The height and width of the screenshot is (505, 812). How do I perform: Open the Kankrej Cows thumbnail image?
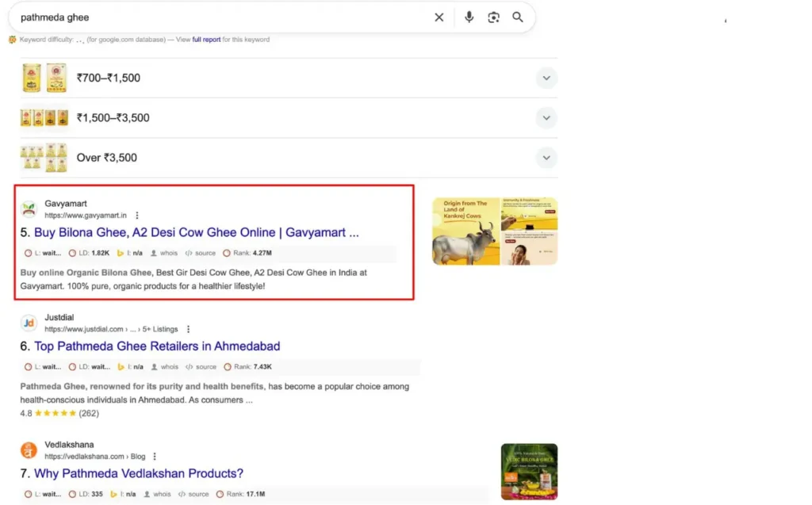[x=494, y=231]
